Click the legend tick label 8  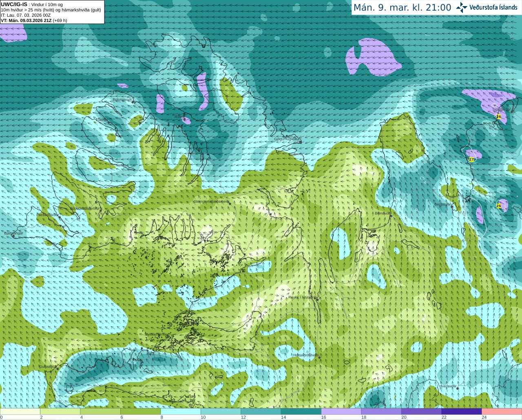[x=162, y=417]
